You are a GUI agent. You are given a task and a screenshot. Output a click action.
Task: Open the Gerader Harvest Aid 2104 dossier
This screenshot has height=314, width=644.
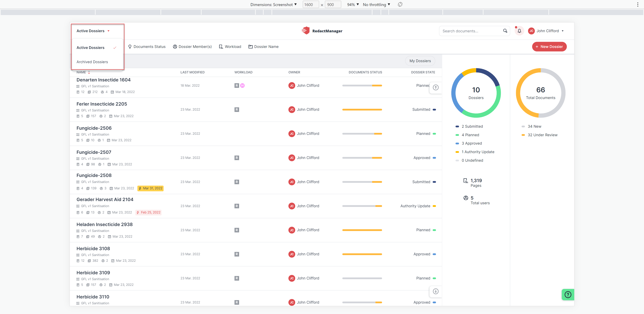tap(105, 200)
